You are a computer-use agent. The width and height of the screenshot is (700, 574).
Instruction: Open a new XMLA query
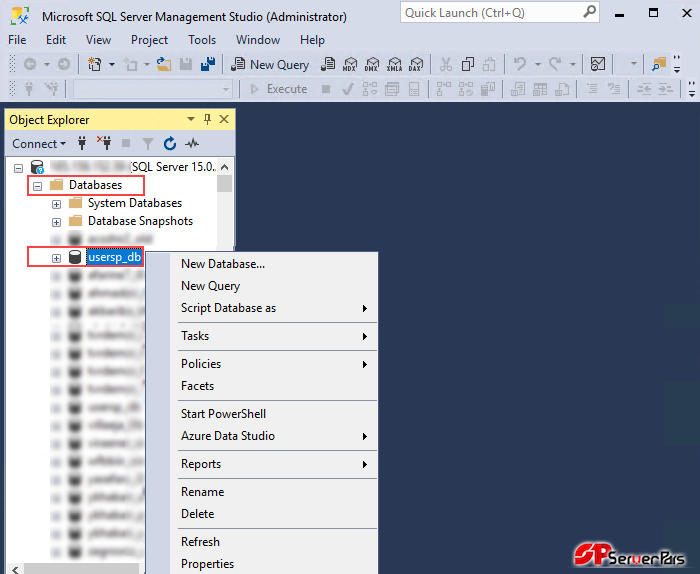point(394,65)
